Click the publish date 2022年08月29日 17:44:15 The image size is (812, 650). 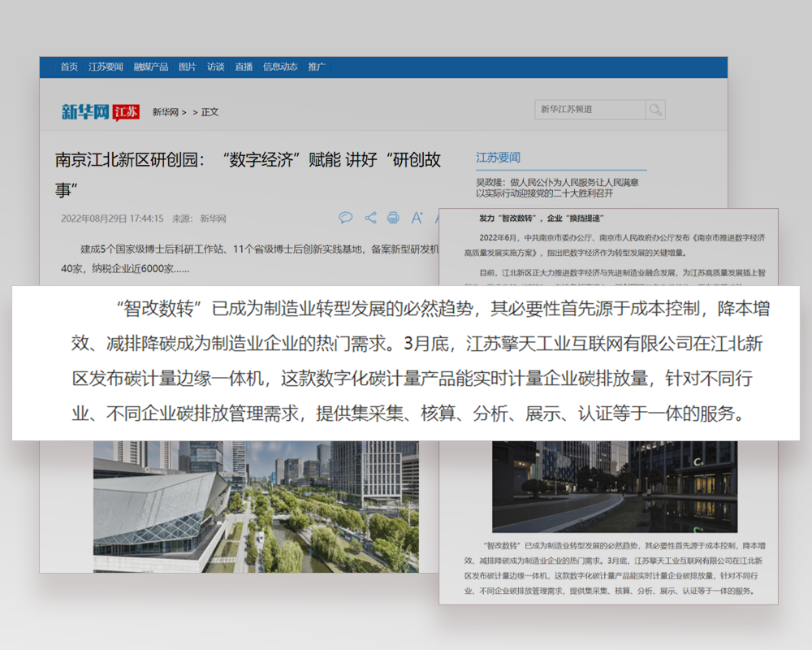[112, 219]
